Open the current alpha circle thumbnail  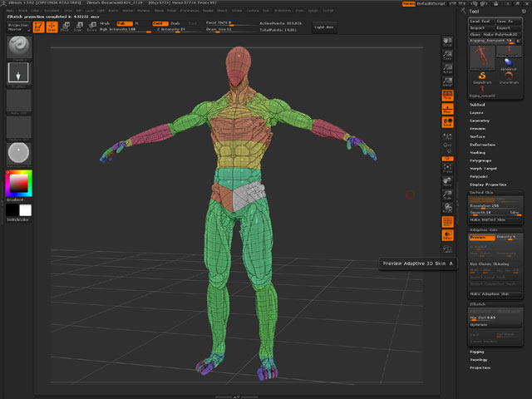(x=18, y=154)
